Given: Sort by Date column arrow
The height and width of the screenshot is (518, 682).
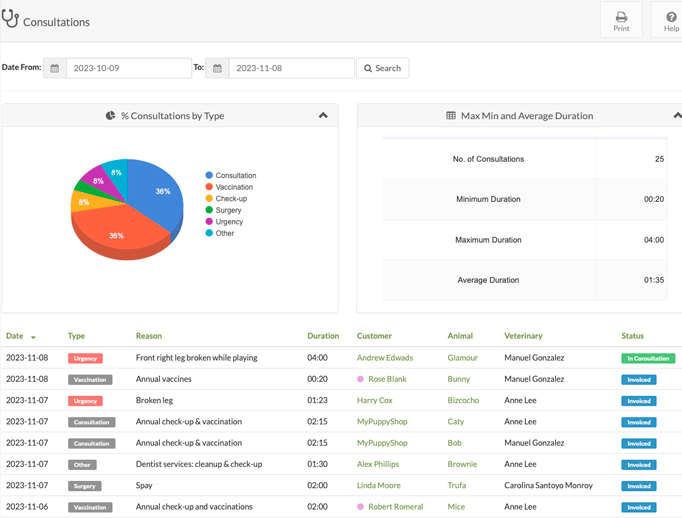Looking at the screenshot, I should click(x=33, y=337).
